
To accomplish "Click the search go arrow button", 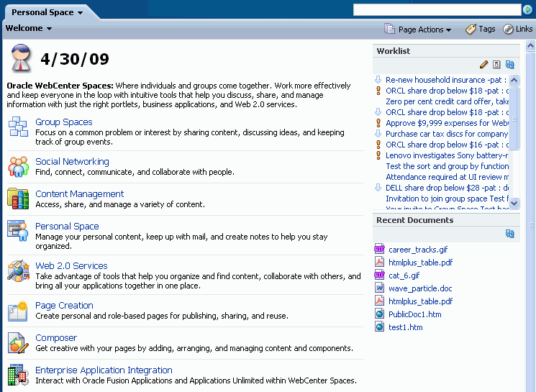I will (x=527, y=10).
